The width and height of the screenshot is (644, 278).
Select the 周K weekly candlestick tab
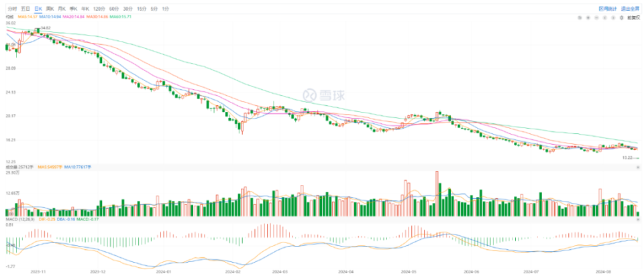50,9
